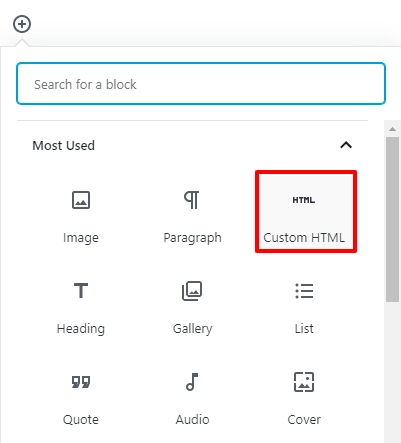Click the block list scrollbar thumb

pos(392,219)
